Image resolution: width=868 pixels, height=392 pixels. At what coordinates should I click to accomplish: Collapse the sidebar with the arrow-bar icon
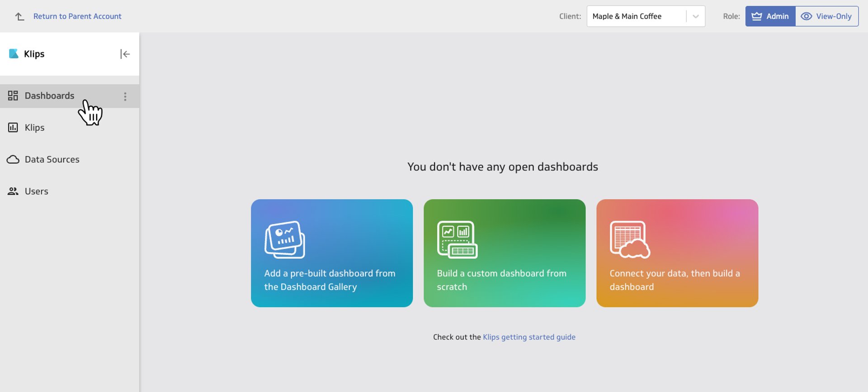click(125, 54)
